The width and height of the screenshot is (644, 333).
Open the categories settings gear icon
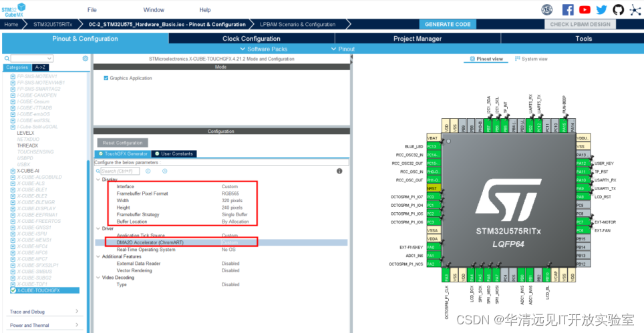(x=85, y=59)
